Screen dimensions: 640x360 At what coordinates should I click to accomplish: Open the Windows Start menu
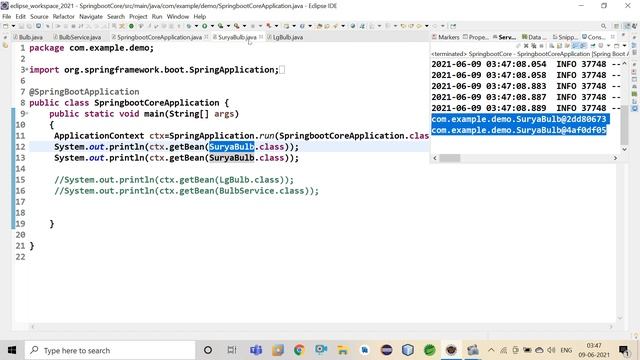(12, 350)
